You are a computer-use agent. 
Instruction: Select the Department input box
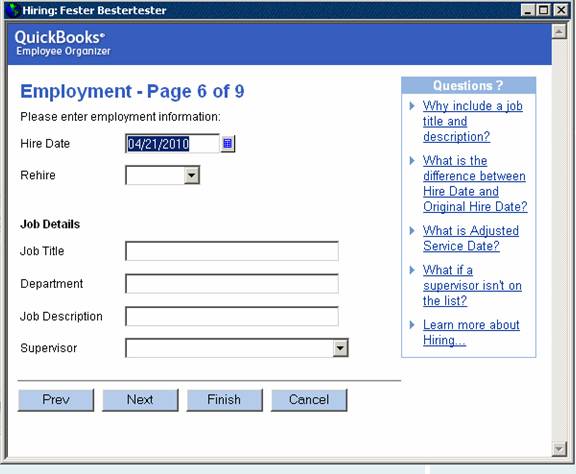pos(232,284)
